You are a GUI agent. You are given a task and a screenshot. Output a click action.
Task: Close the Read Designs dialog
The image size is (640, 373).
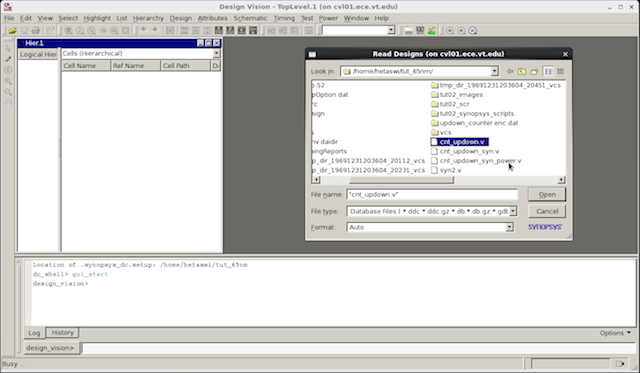click(x=565, y=54)
